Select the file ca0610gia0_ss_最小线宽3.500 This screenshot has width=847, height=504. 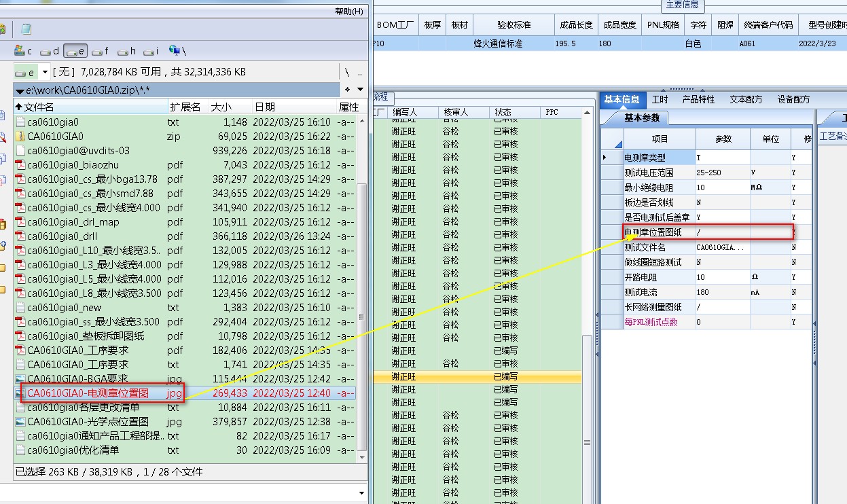185,322
